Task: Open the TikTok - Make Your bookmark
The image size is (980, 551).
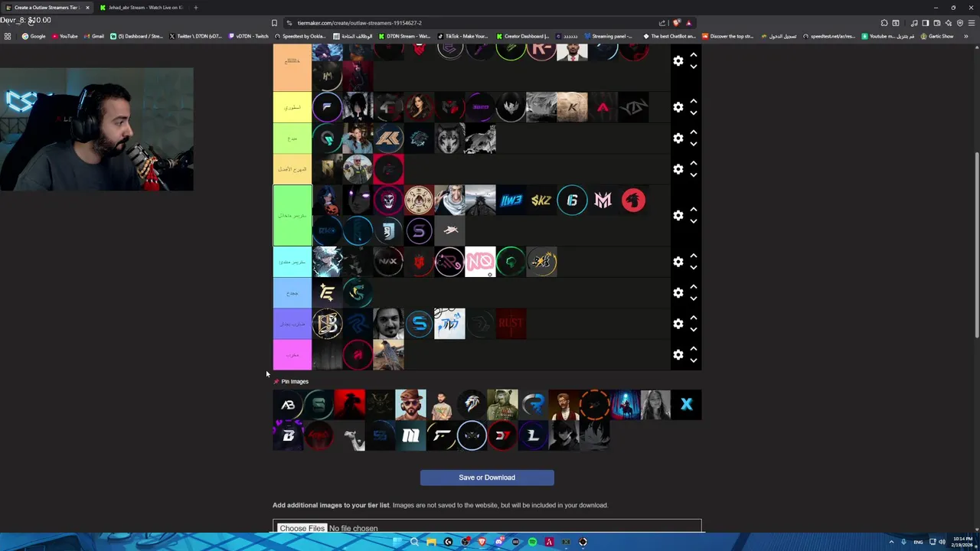Action: click(462, 36)
